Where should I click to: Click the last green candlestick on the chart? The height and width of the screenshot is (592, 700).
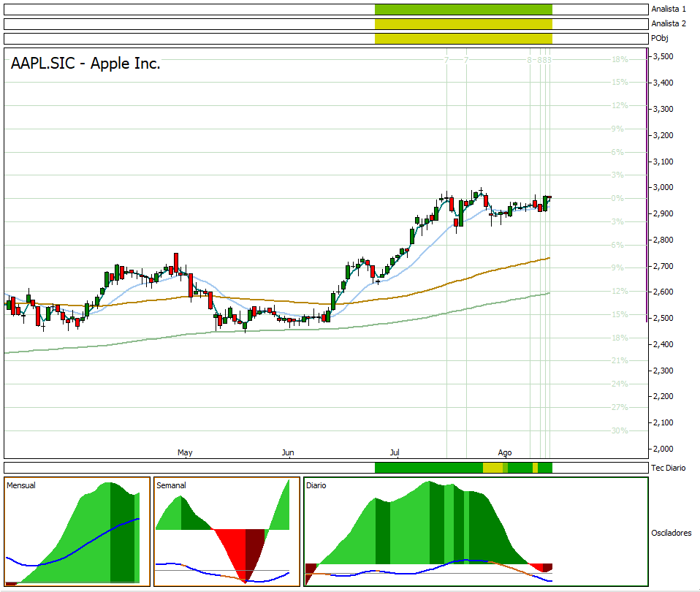click(545, 203)
